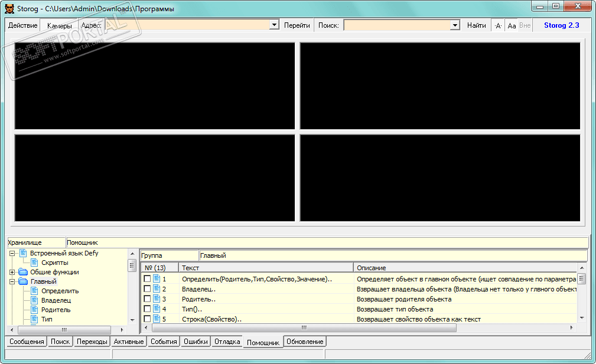
Task: Focus the Поиск search input field
Action: pyautogui.click(x=398, y=25)
